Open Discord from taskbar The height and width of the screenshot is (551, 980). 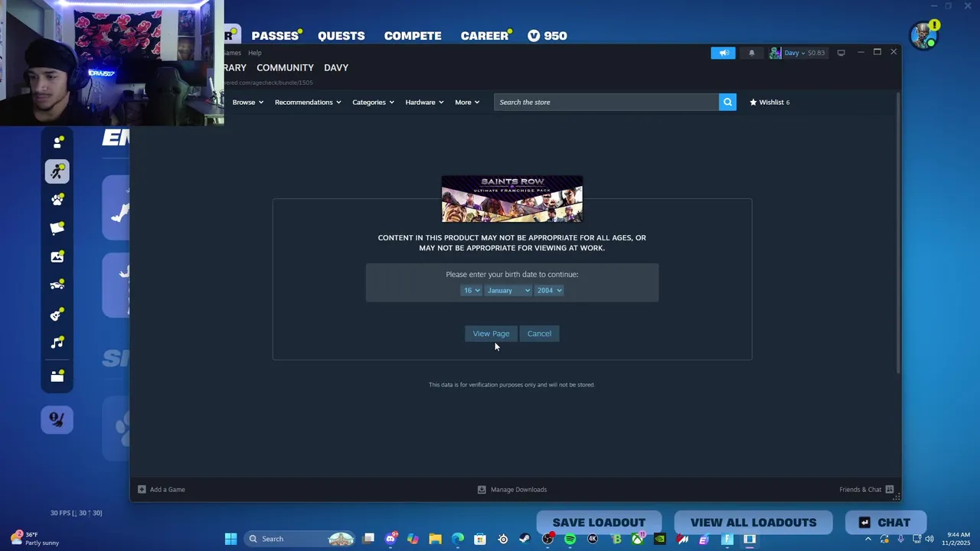(391, 539)
